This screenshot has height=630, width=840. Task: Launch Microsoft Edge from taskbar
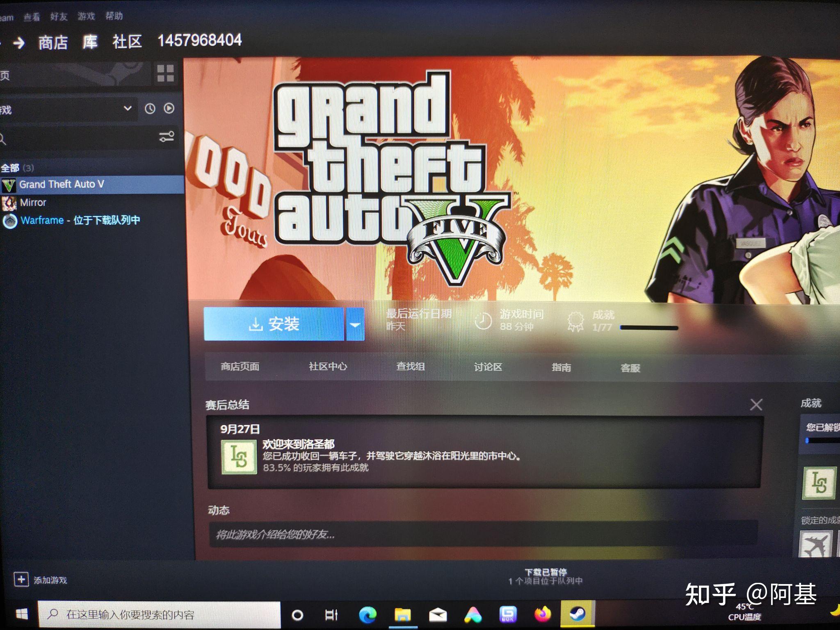[x=367, y=614]
